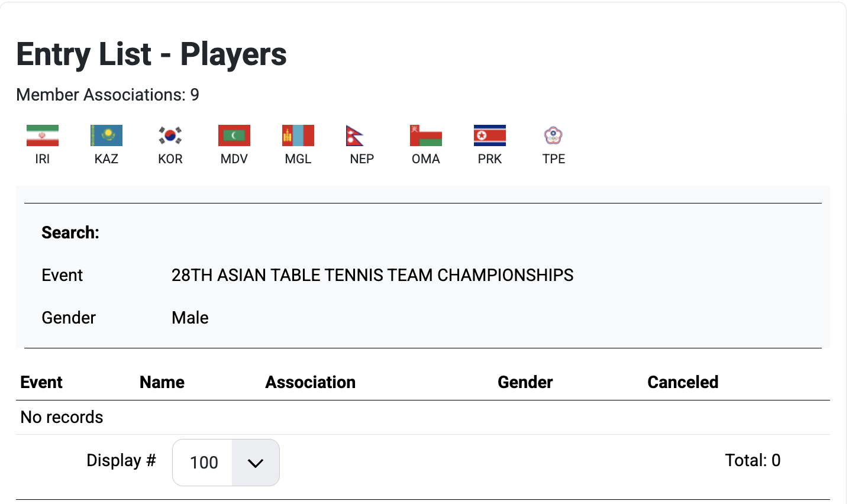
Task: Click the Association column header
Action: (x=311, y=382)
